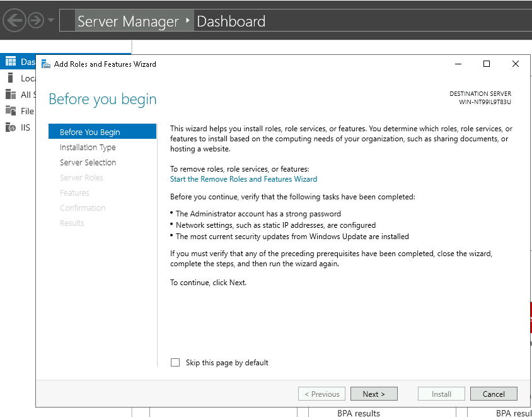Screen dimensions: 532x417
Task: Click the Next button
Action: coord(374,394)
